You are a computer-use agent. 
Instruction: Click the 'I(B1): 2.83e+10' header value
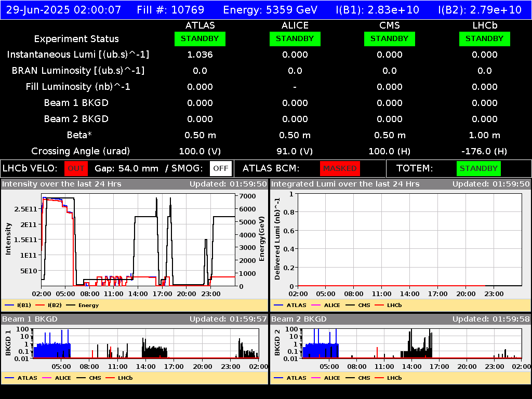point(377,9)
